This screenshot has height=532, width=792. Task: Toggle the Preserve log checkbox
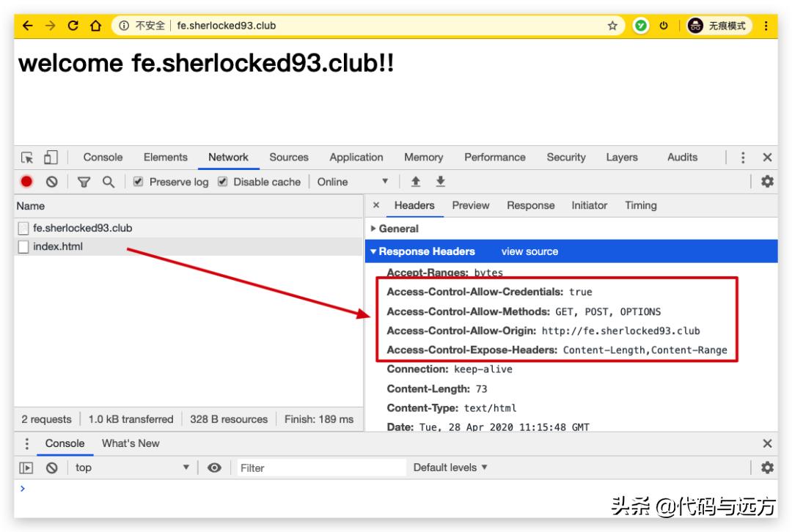(138, 182)
